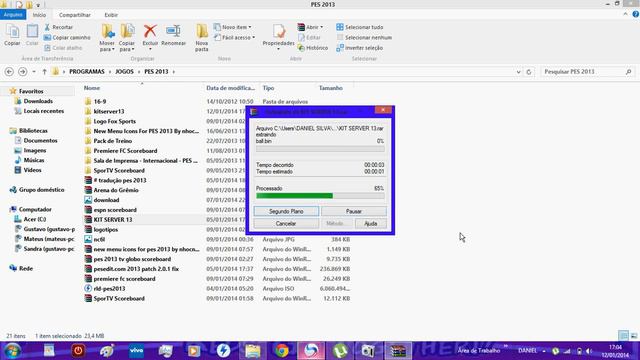640x360 pixels.
Task: Select the rld-pes2013 ISO file
Action: tap(109, 289)
